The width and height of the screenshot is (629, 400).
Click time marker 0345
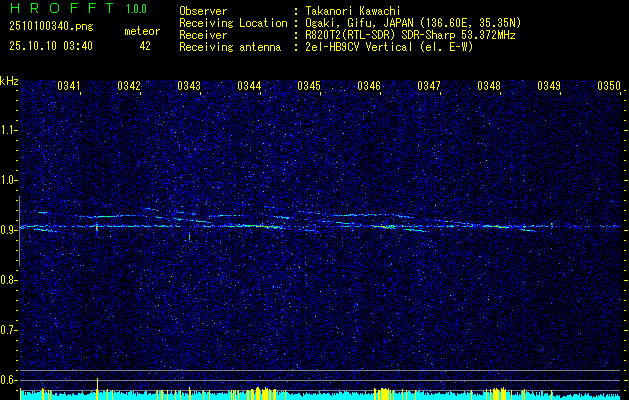(x=308, y=86)
